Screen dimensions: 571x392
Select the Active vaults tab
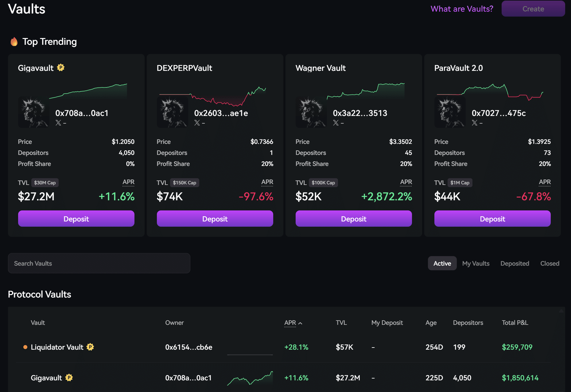pyautogui.click(x=442, y=263)
